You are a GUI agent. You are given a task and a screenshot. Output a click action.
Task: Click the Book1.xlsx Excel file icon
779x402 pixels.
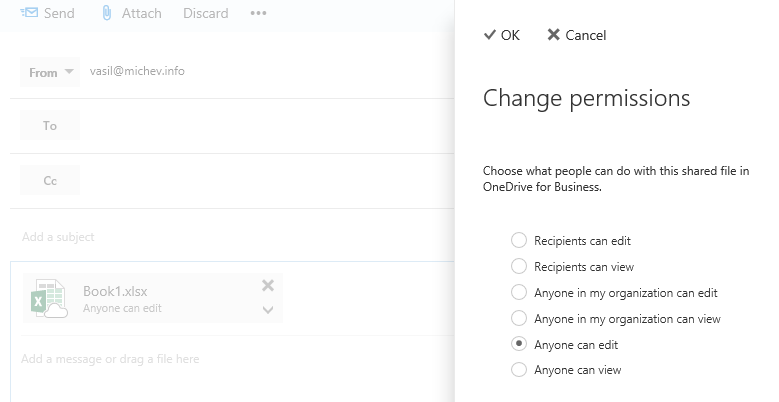48,298
